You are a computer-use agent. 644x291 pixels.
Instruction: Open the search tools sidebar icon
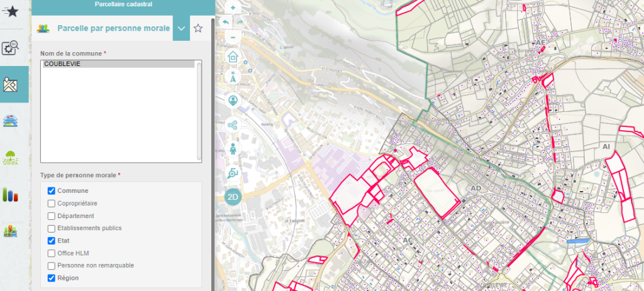[11, 48]
